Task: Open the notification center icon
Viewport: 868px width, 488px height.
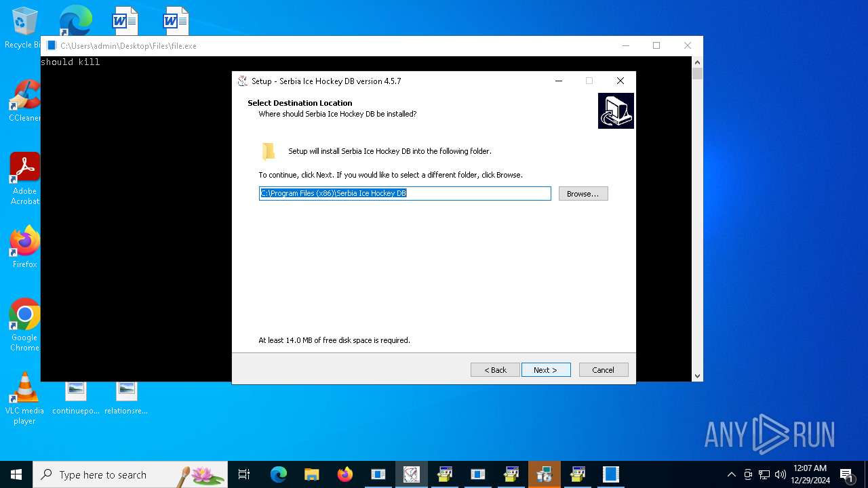Action: pos(847,474)
